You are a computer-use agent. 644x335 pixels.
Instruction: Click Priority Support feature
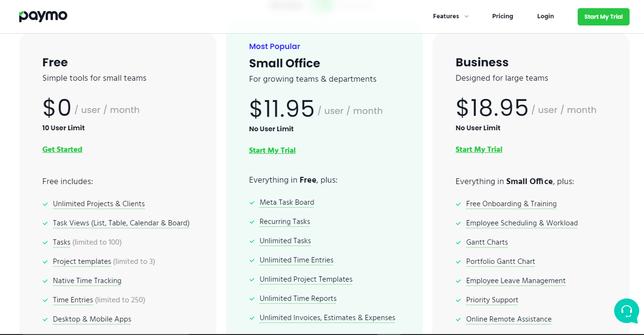click(492, 300)
